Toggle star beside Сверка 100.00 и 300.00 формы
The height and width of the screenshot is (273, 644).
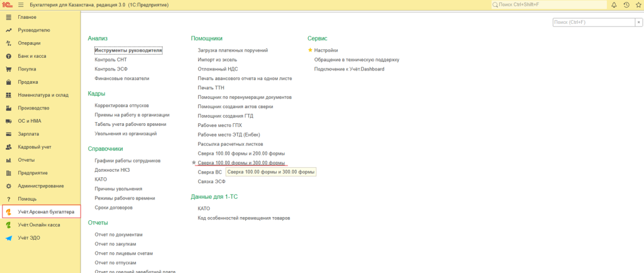(x=194, y=162)
